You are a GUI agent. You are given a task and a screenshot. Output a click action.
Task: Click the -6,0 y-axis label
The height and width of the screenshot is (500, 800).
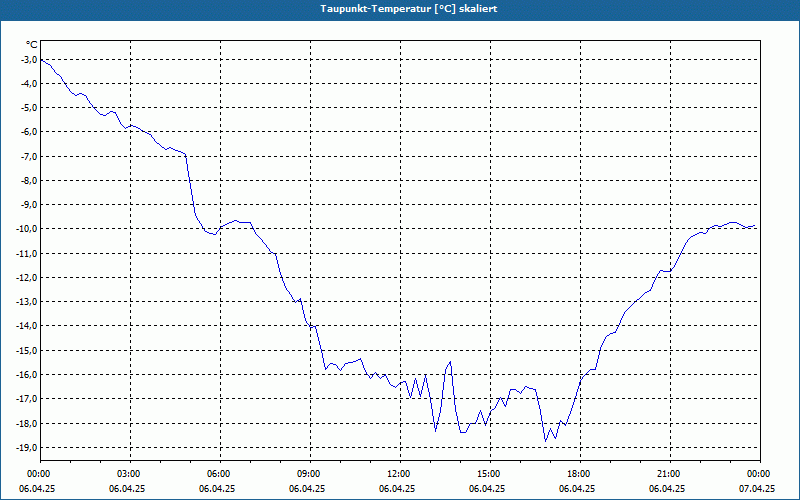(x=29, y=132)
